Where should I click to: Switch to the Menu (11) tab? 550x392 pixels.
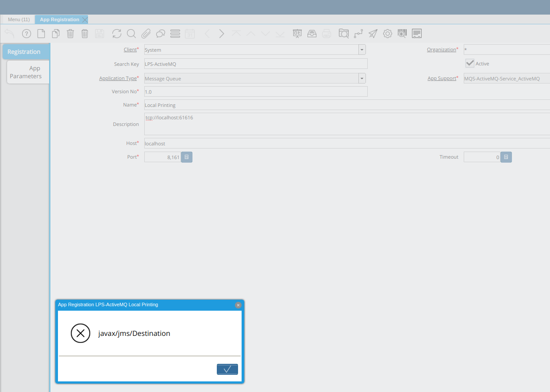click(x=19, y=19)
